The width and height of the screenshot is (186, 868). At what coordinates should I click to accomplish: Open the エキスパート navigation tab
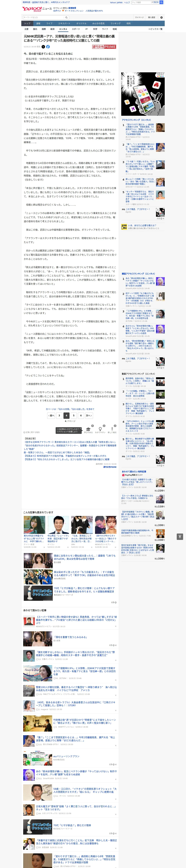(64, 24)
